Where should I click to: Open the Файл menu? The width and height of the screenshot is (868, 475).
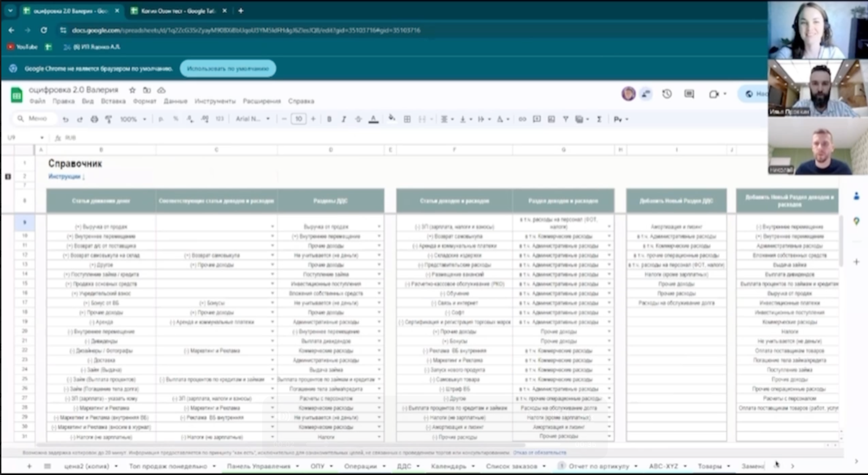[37, 101]
